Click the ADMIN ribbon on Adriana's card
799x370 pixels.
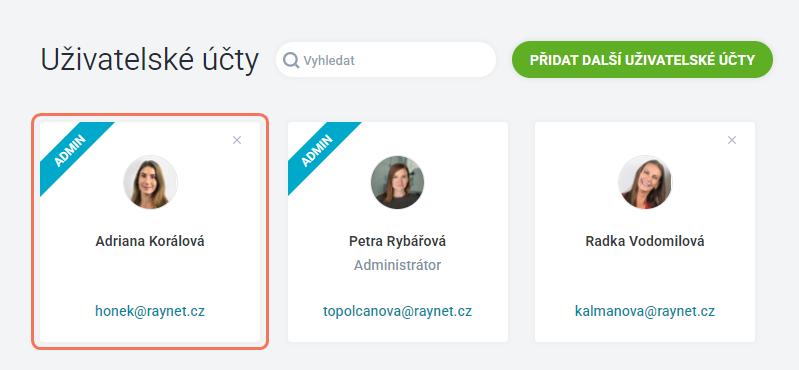70,151
